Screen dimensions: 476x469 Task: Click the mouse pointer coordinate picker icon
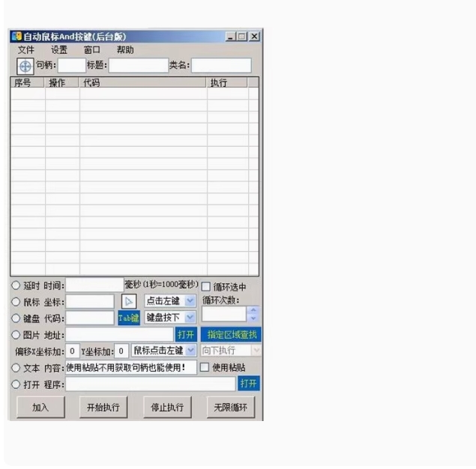pyautogui.click(x=129, y=301)
